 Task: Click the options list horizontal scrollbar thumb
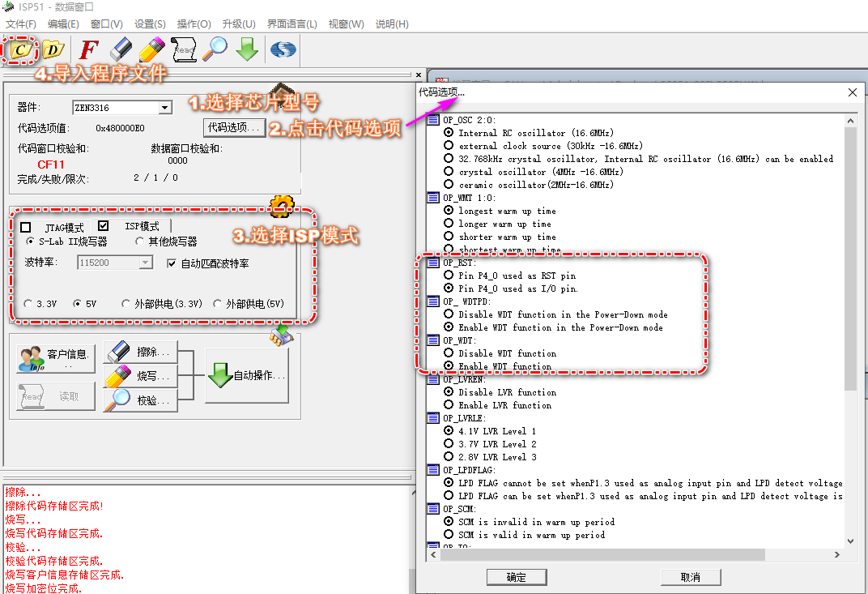tap(603, 554)
